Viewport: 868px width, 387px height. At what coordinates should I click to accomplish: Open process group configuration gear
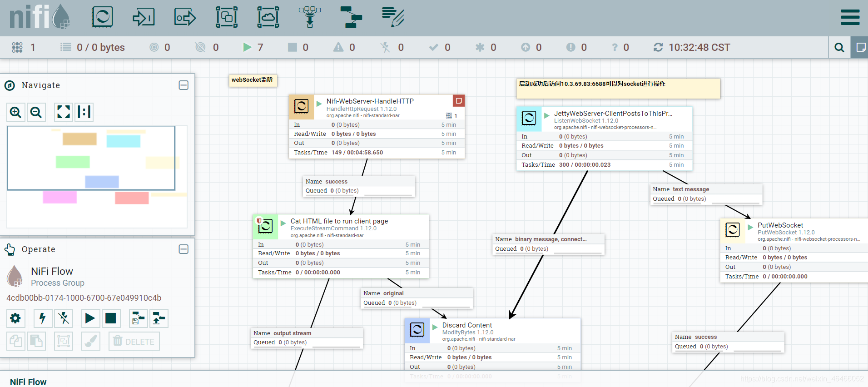pyautogui.click(x=15, y=318)
